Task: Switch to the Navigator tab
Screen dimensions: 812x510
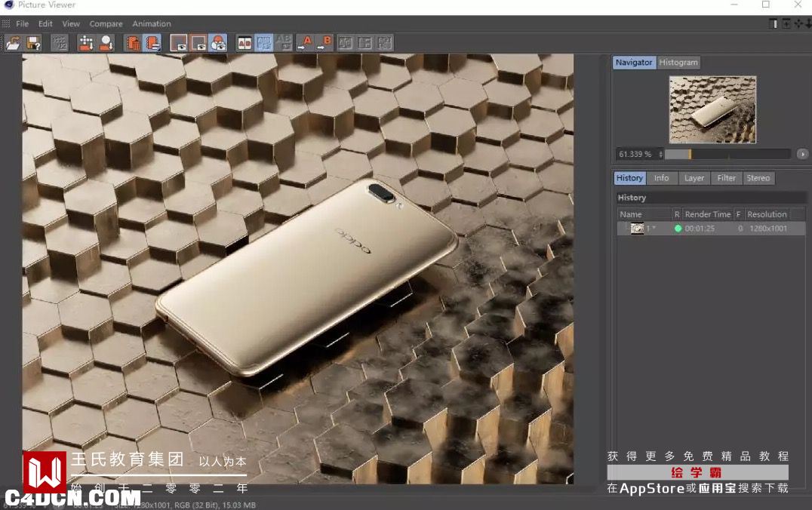Action: click(x=634, y=62)
